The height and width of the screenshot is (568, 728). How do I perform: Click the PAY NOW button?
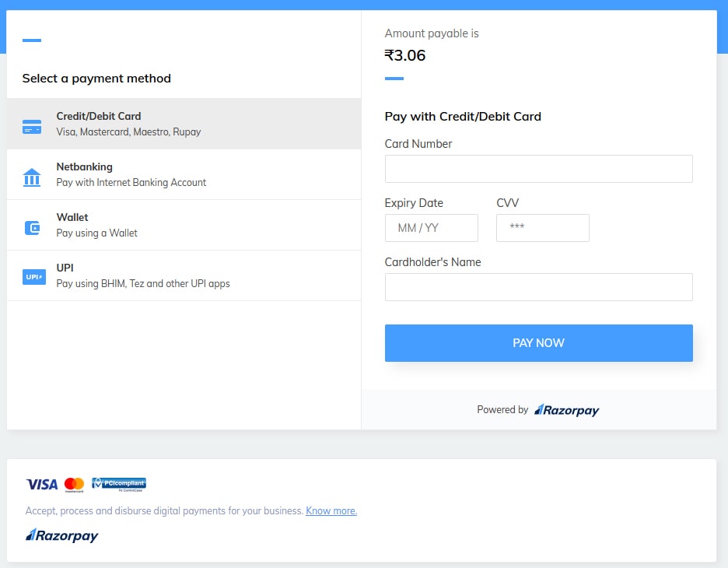(x=538, y=342)
